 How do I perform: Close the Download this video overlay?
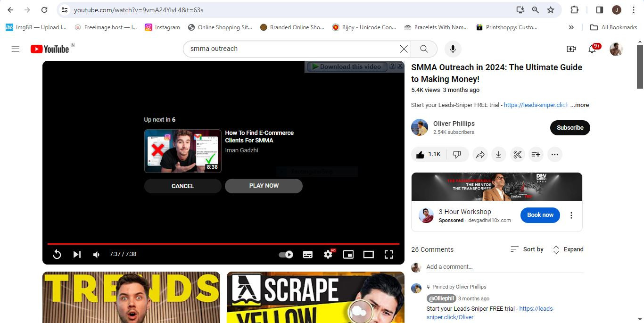(400, 66)
